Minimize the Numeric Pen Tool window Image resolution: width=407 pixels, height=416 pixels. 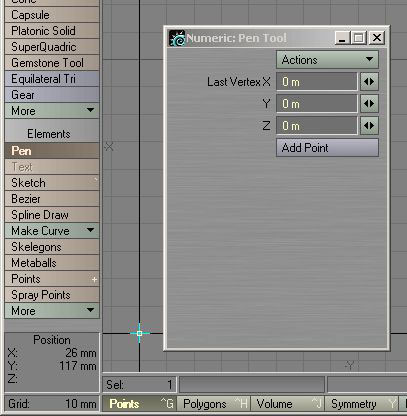[x=342, y=38]
